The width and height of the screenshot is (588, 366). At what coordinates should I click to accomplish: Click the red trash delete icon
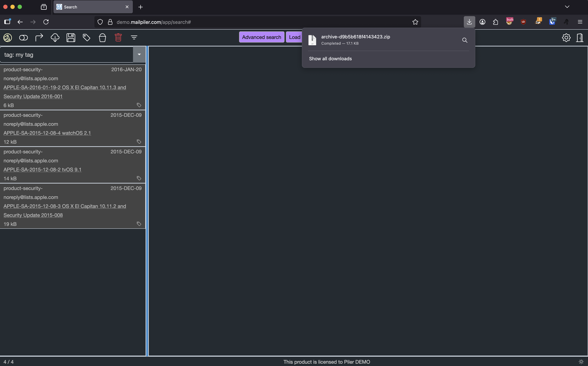point(118,37)
